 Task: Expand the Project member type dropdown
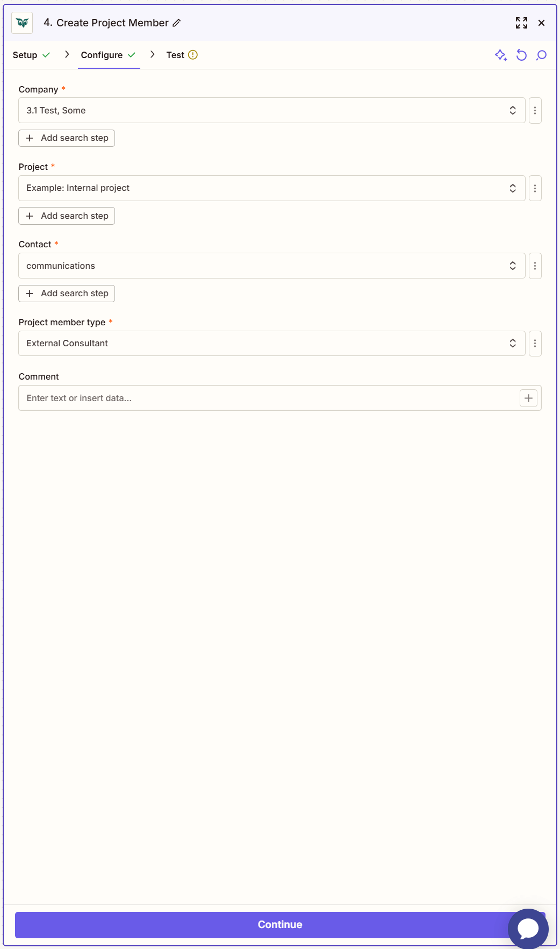coord(513,343)
